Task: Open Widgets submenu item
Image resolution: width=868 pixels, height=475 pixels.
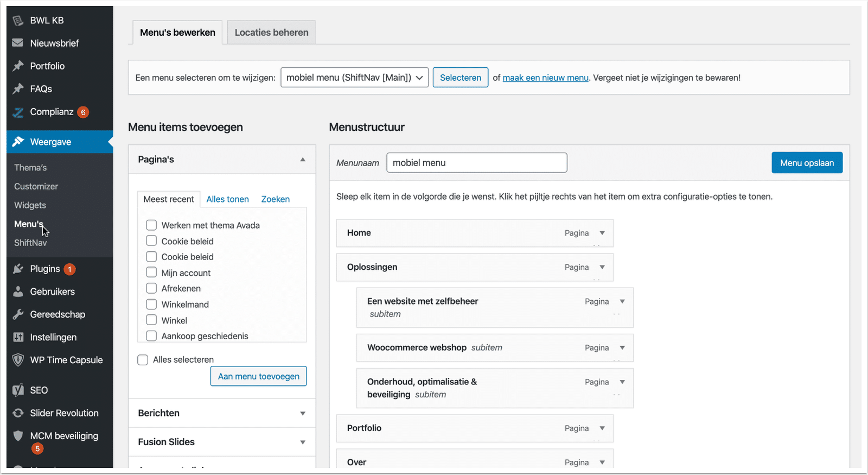Action: point(30,205)
